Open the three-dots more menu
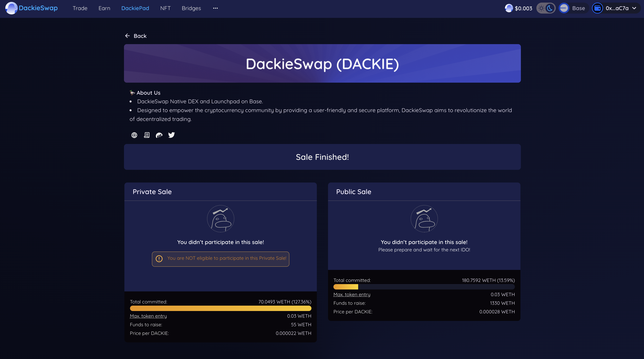The width and height of the screenshot is (644, 359). coord(215,8)
